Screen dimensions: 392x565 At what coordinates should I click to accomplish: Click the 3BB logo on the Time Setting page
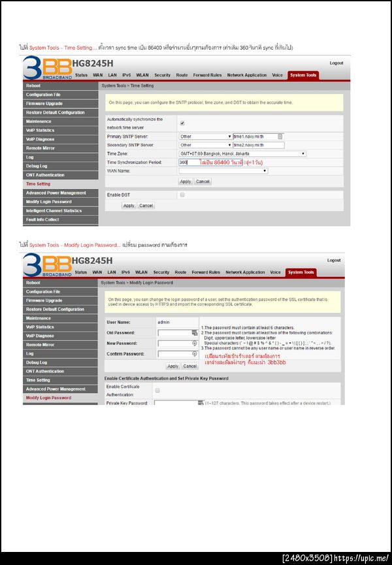point(48,67)
